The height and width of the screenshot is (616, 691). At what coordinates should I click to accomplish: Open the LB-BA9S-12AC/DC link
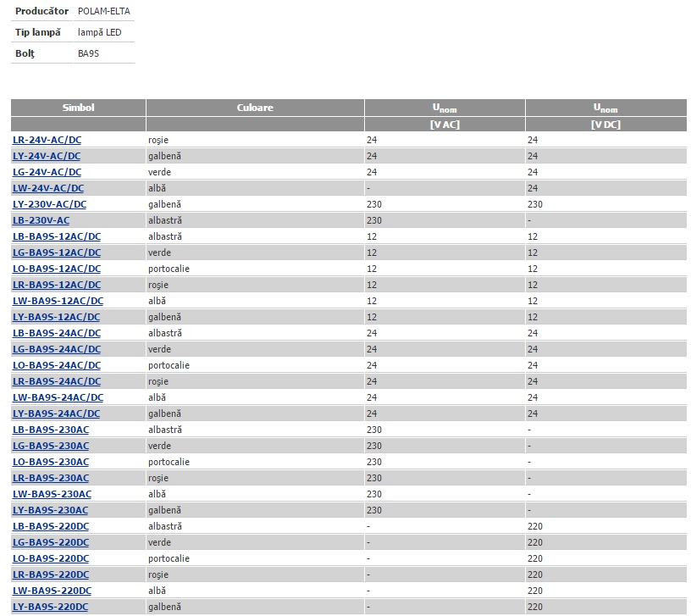coord(57,236)
